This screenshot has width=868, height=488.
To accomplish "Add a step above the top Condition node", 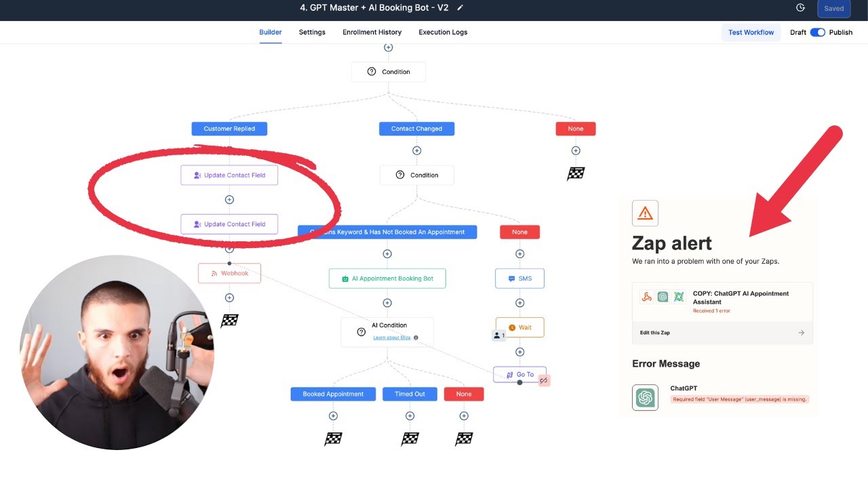I will pyautogui.click(x=389, y=47).
